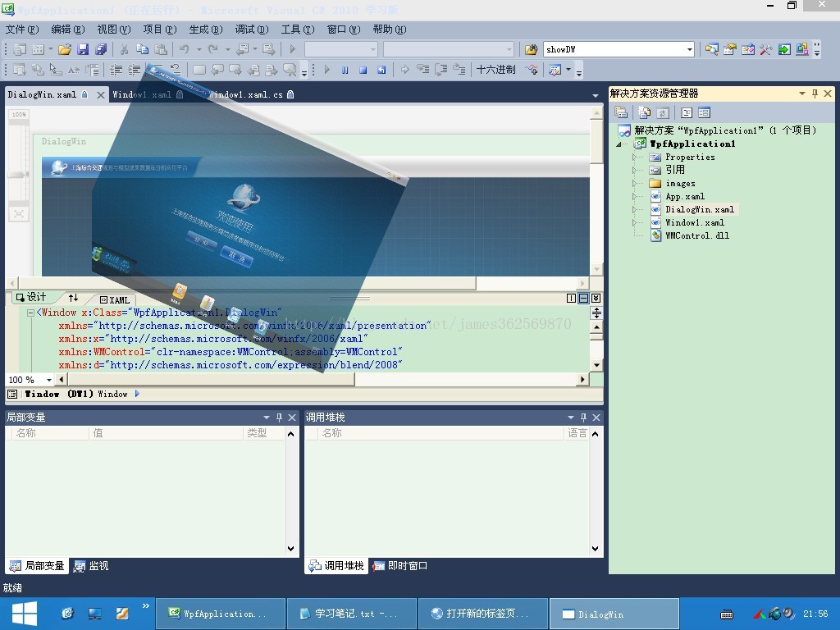Click the Cut scissors icon

pos(125,49)
